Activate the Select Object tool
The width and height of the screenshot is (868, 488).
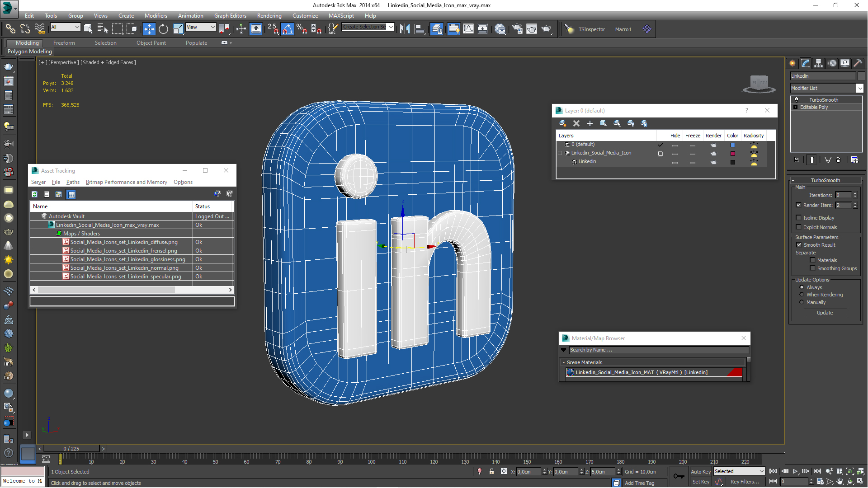click(x=88, y=29)
